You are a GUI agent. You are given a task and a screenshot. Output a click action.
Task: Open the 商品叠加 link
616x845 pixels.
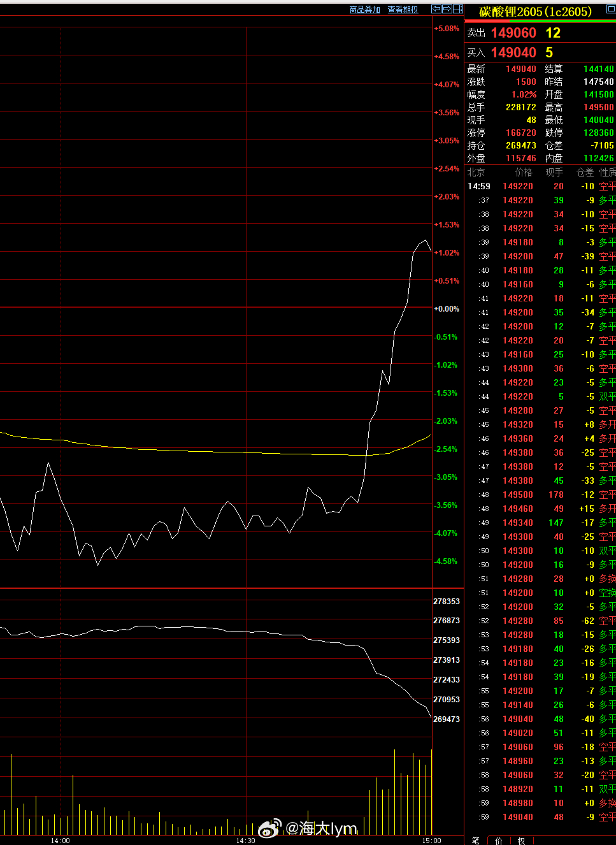(365, 10)
